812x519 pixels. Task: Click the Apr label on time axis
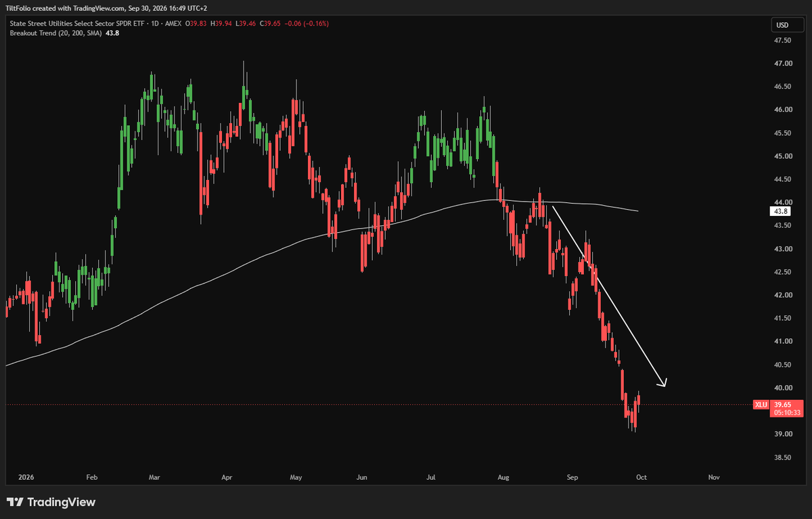point(227,477)
